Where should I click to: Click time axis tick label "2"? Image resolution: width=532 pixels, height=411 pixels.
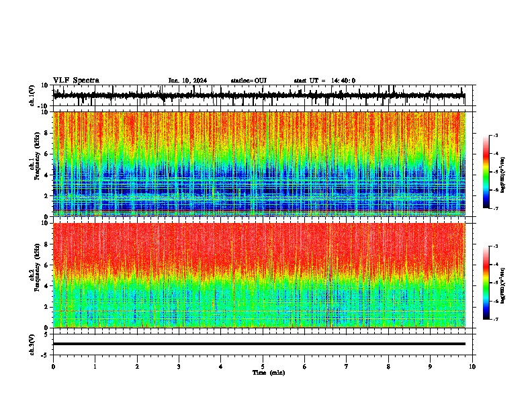137,367
